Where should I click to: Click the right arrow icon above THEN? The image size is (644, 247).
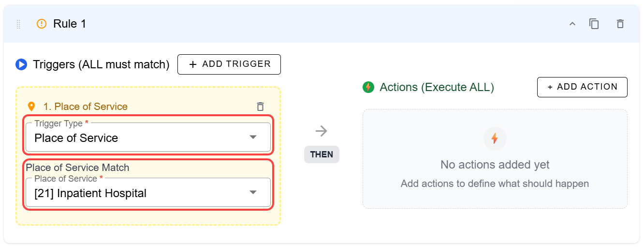[322, 131]
